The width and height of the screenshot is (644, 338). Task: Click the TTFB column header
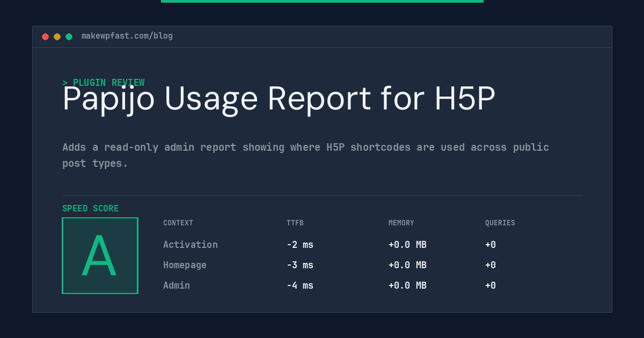295,223
